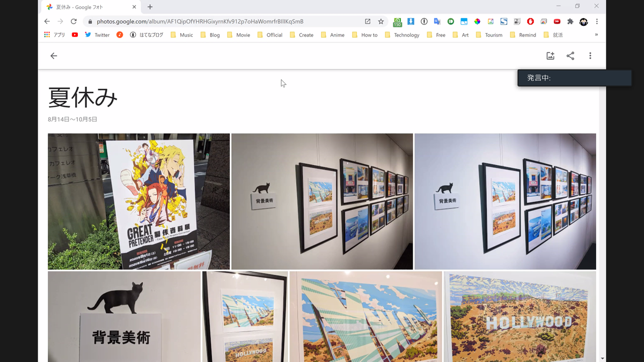Open the HOLLYWOOD hillside artwork photo

click(520, 316)
